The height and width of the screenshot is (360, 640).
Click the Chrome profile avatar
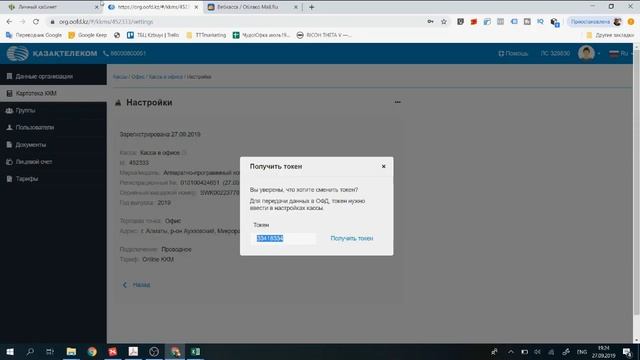pos(618,22)
